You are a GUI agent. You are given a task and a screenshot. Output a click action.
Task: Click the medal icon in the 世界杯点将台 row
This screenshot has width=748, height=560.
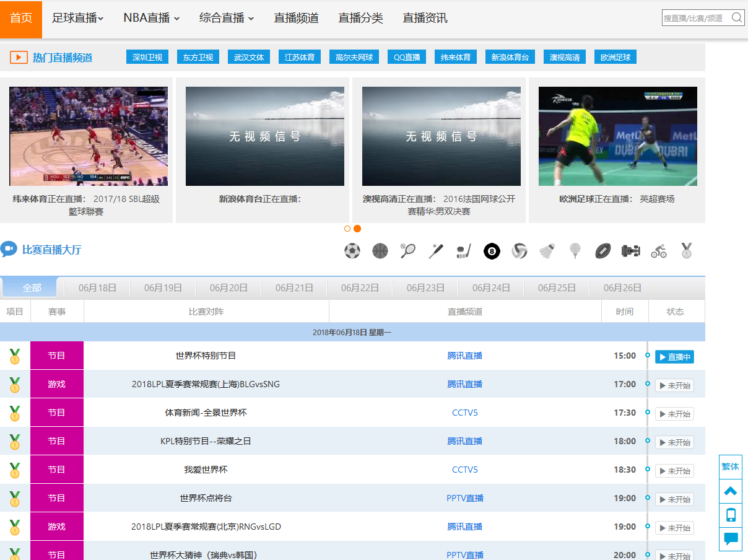tap(15, 499)
